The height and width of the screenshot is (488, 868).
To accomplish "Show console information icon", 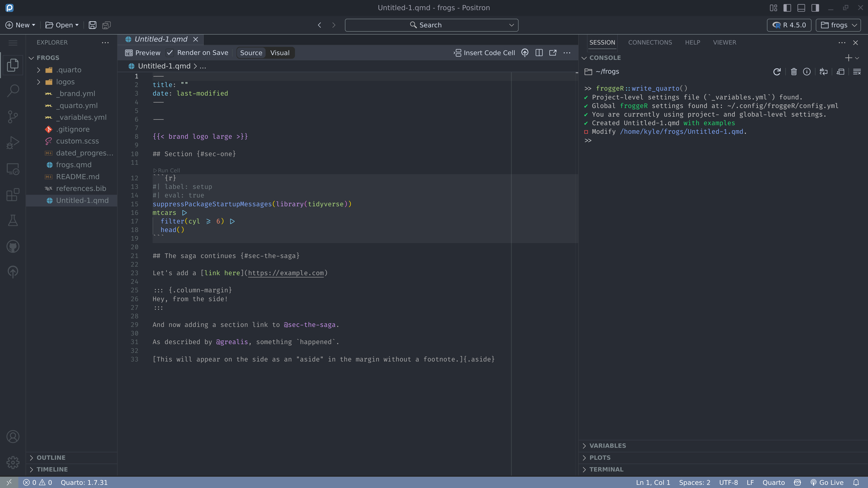I will pos(807,72).
